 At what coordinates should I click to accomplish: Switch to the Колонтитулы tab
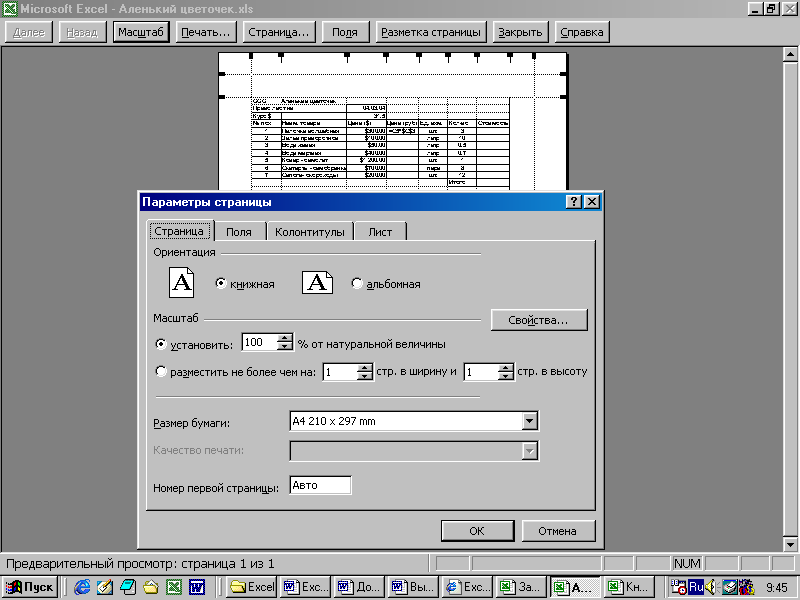point(310,232)
